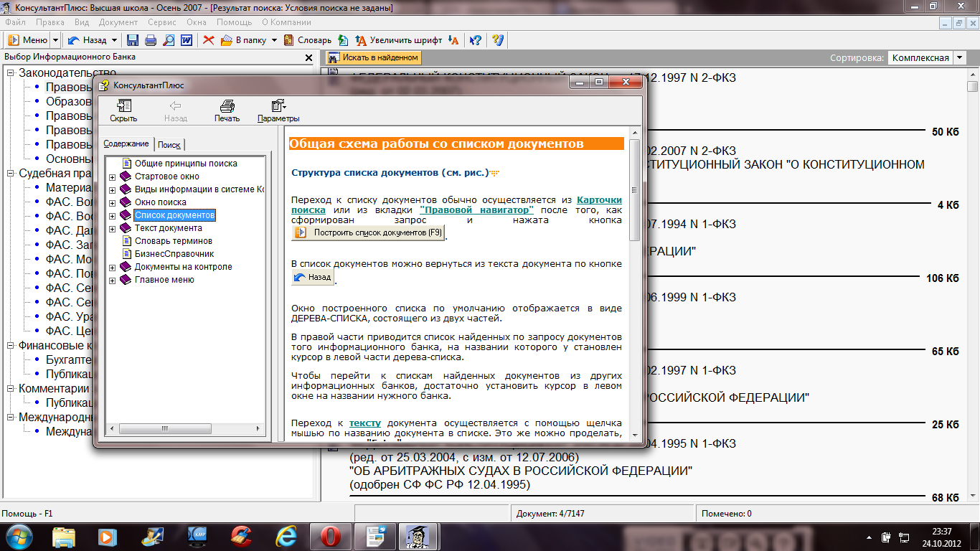The height and width of the screenshot is (551, 980).
Task: Open the dropdown arrow next to Назад
Action: click(x=113, y=40)
